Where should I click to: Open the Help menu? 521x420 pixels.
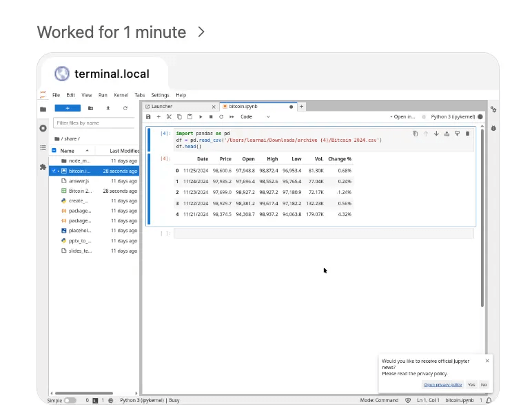tap(181, 95)
